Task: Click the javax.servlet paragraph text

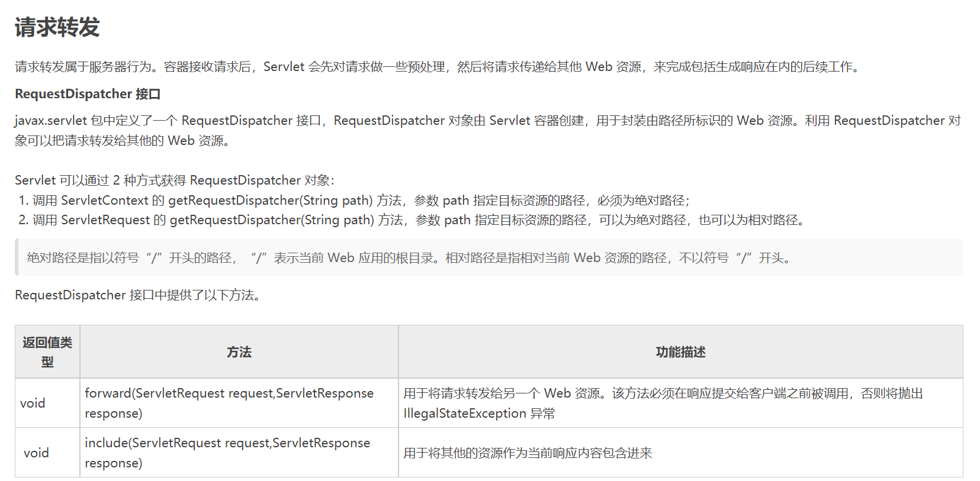Action: pyautogui.click(x=487, y=121)
